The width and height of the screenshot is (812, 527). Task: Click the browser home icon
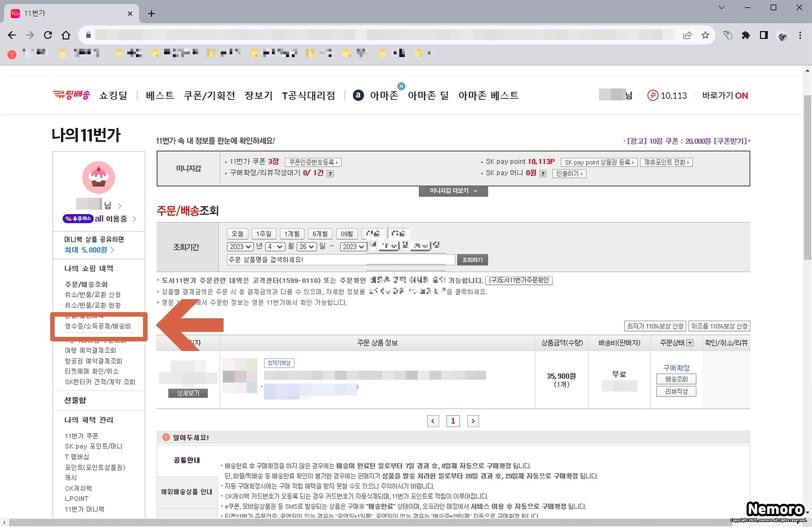66,35
